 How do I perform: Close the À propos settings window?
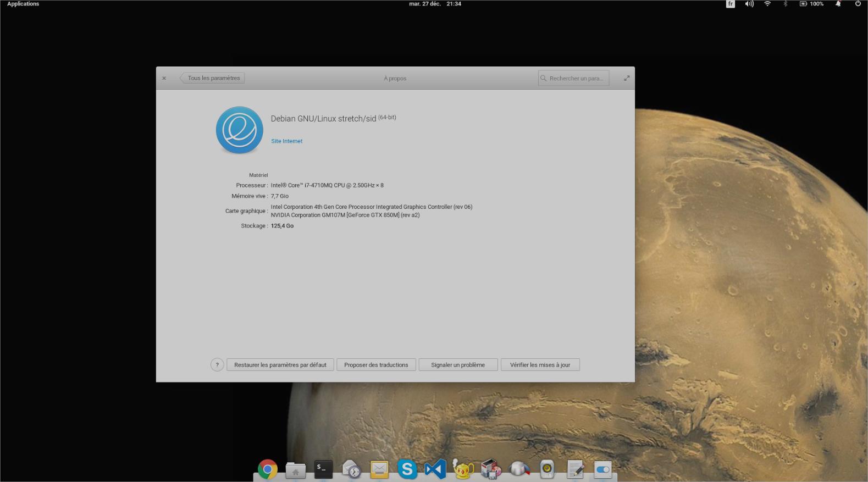pyautogui.click(x=164, y=78)
